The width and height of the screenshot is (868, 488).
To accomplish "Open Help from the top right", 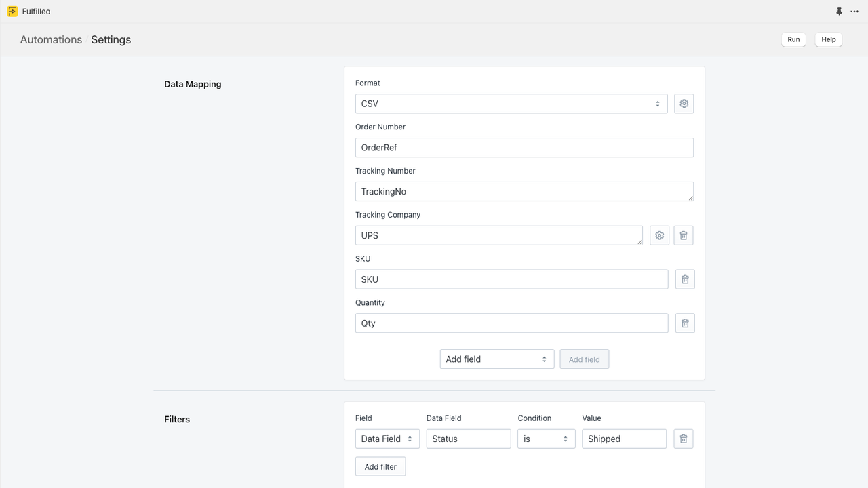I will tap(828, 39).
